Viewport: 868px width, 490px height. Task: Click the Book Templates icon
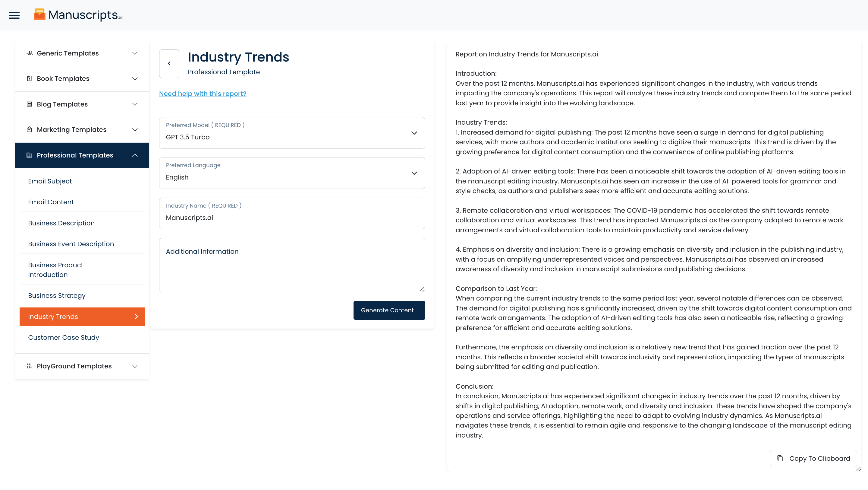[x=29, y=78]
